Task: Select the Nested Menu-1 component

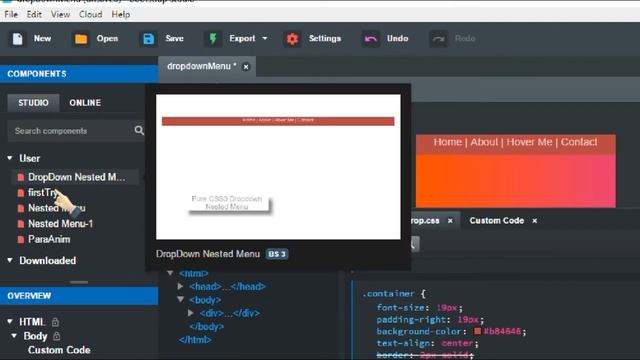Action: coord(60,224)
